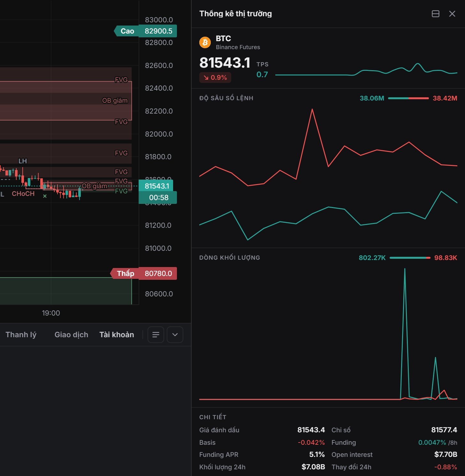The width and height of the screenshot is (465, 476).
Task: Click the 0.9% down change badge
Action: (x=215, y=78)
